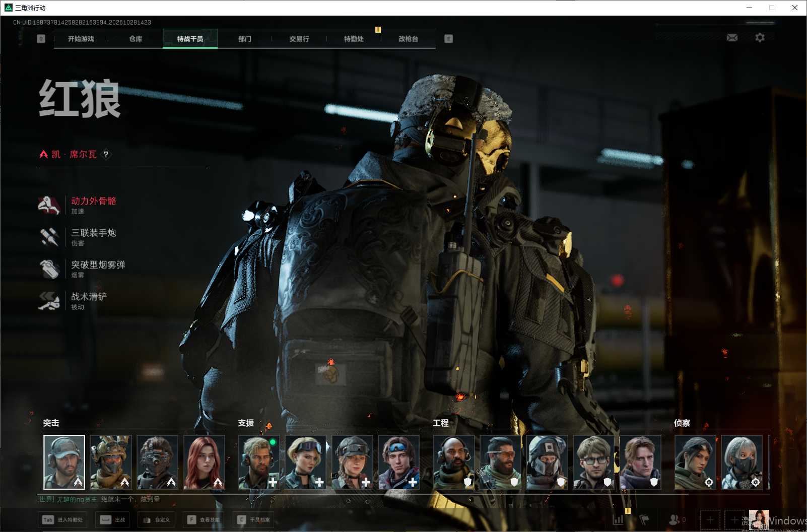Select the gold-helmeted 突击 operator portrait
The height and width of the screenshot is (532, 807).
click(x=111, y=462)
